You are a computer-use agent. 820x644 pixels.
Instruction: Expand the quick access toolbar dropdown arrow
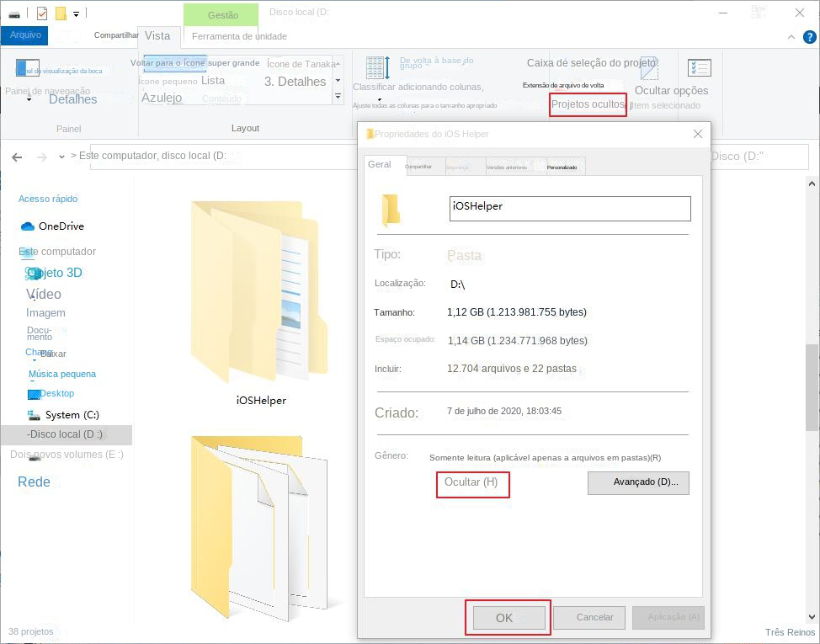(x=76, y=13)
